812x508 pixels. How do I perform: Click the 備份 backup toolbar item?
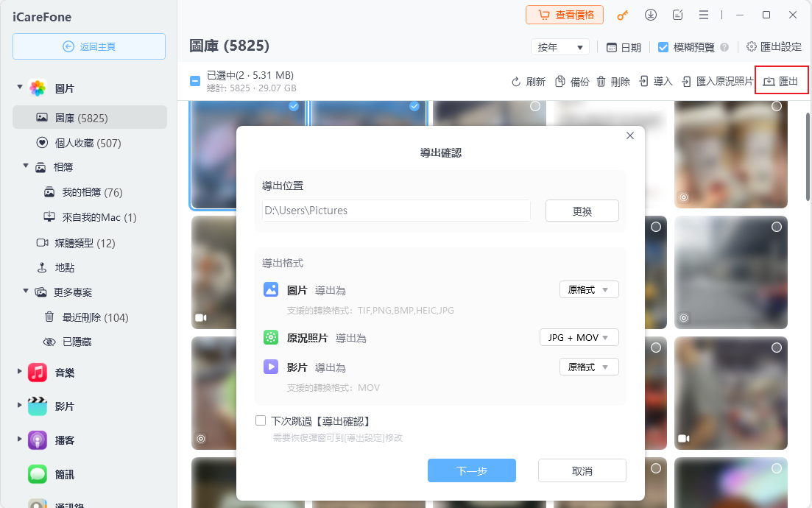572,81
